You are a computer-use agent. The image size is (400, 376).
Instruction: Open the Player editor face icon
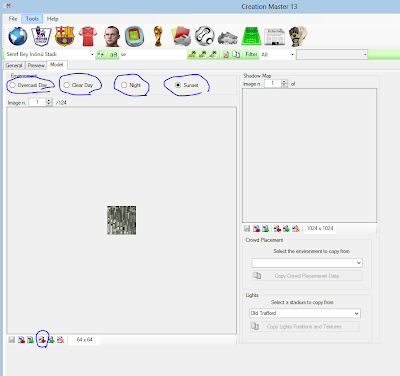click(112, 36)
